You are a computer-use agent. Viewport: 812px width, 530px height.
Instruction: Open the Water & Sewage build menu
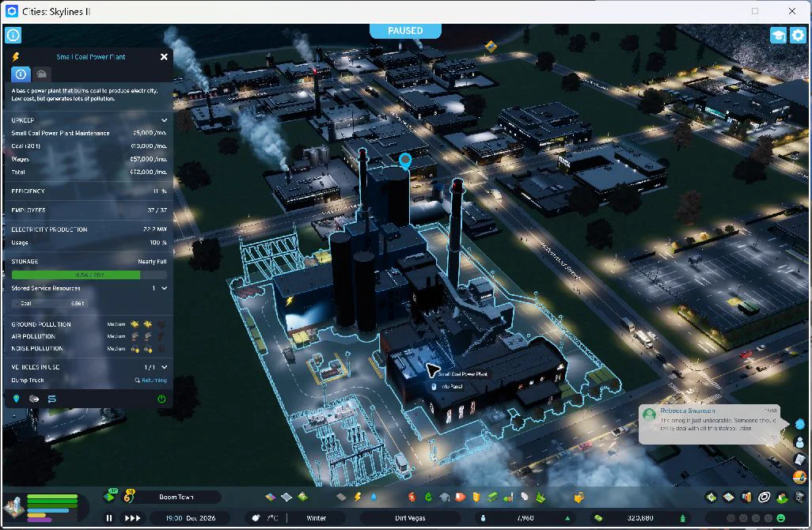[374, 498]
